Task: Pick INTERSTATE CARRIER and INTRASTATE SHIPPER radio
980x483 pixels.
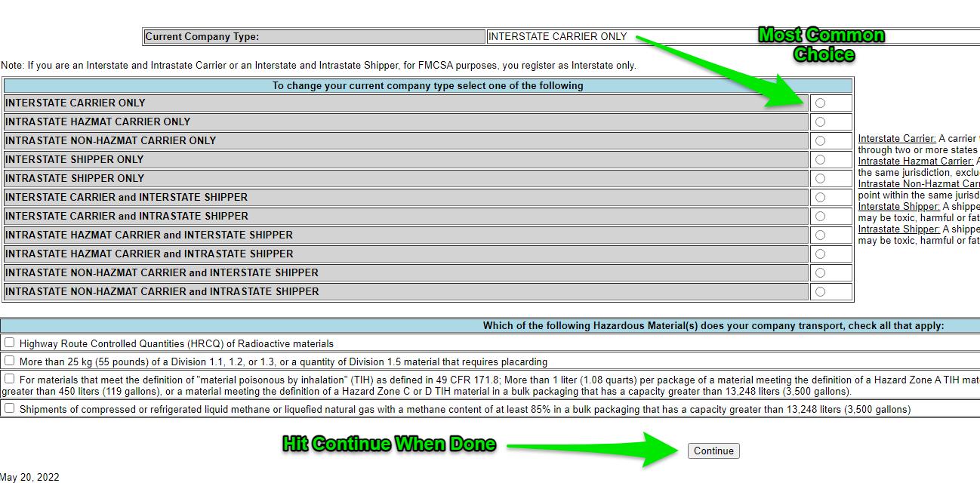Action: point(820,217)
